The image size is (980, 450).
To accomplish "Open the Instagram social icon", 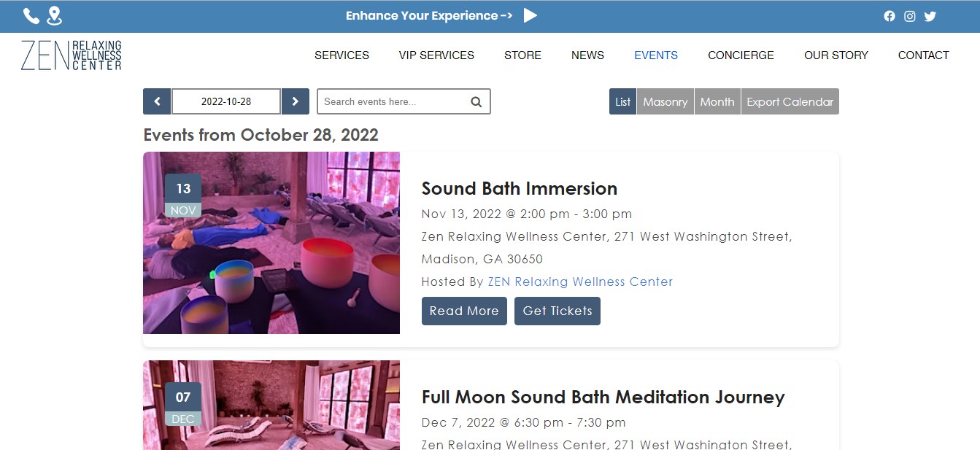I will 910,16.
